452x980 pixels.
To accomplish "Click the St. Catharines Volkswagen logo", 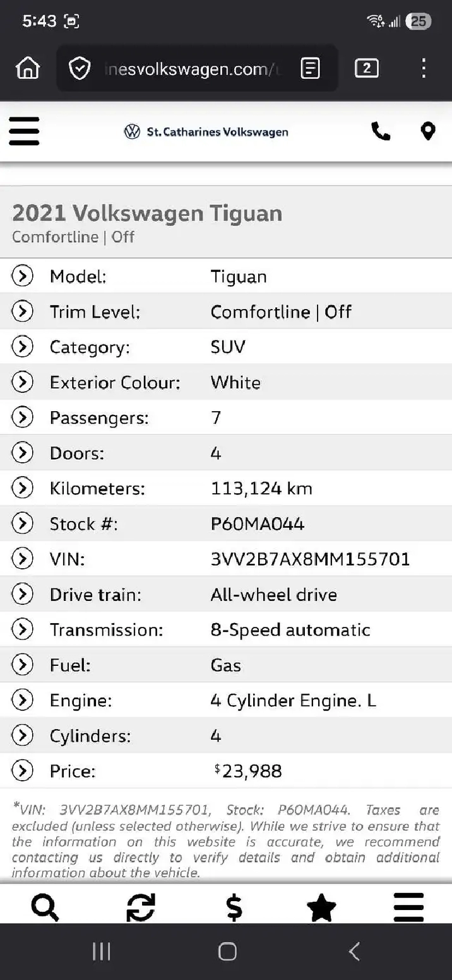I will [x=206, y=132].
